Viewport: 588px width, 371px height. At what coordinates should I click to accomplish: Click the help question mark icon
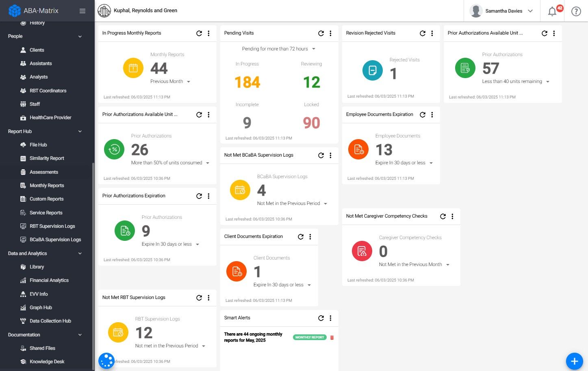pos(576,11)
